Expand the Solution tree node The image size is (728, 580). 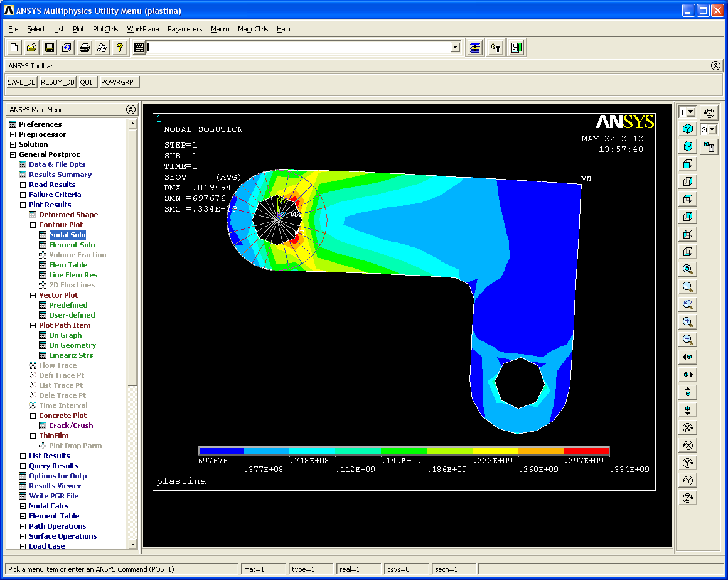(13, 144)
